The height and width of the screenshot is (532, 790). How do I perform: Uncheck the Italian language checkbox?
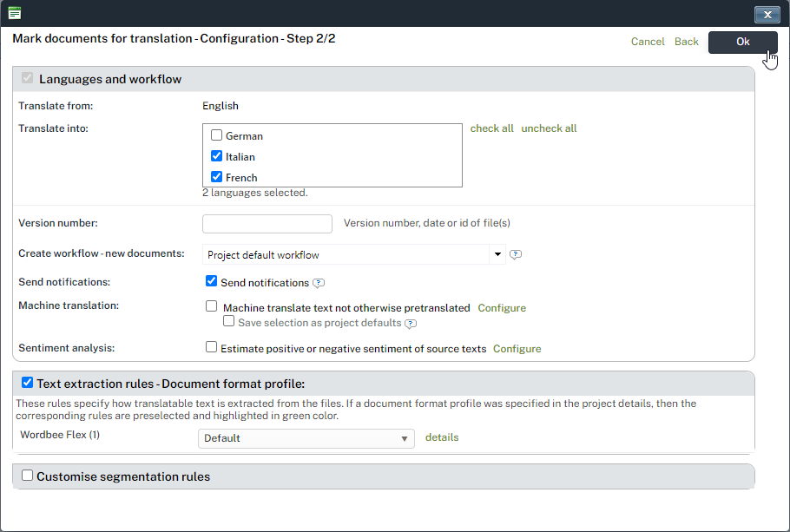click(217, 156)
